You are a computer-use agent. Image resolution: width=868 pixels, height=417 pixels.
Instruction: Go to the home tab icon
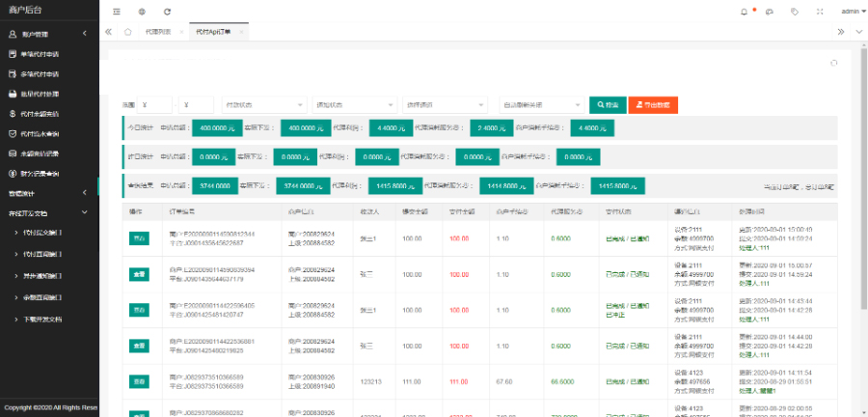[127, 32]
